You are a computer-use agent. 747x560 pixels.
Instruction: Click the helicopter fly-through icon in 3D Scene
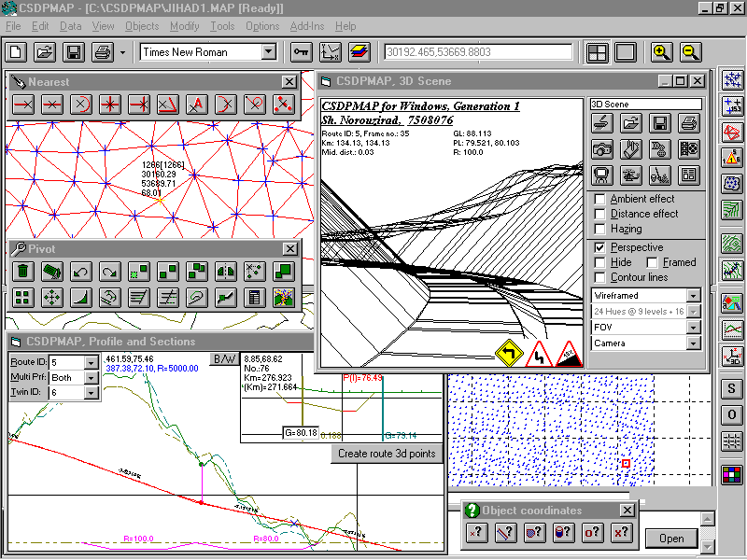[x=631, y=175]
